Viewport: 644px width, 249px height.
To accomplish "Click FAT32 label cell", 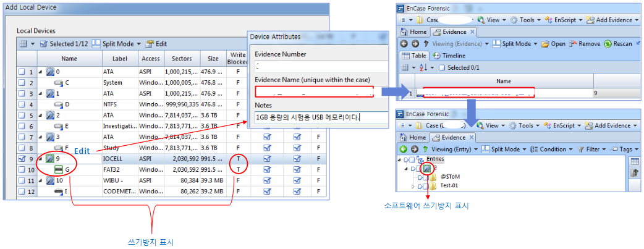I will (x=119, y=169).
